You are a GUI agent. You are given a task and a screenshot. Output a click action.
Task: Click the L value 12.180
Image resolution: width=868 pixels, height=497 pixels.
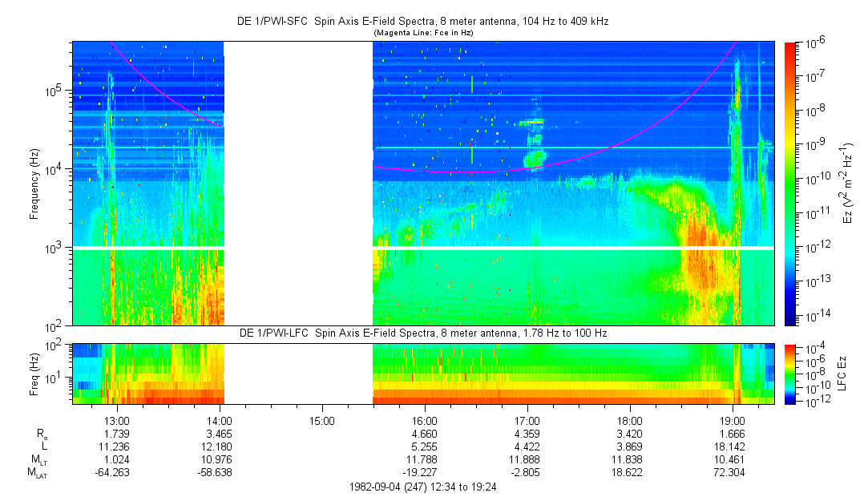pos(217,446)
